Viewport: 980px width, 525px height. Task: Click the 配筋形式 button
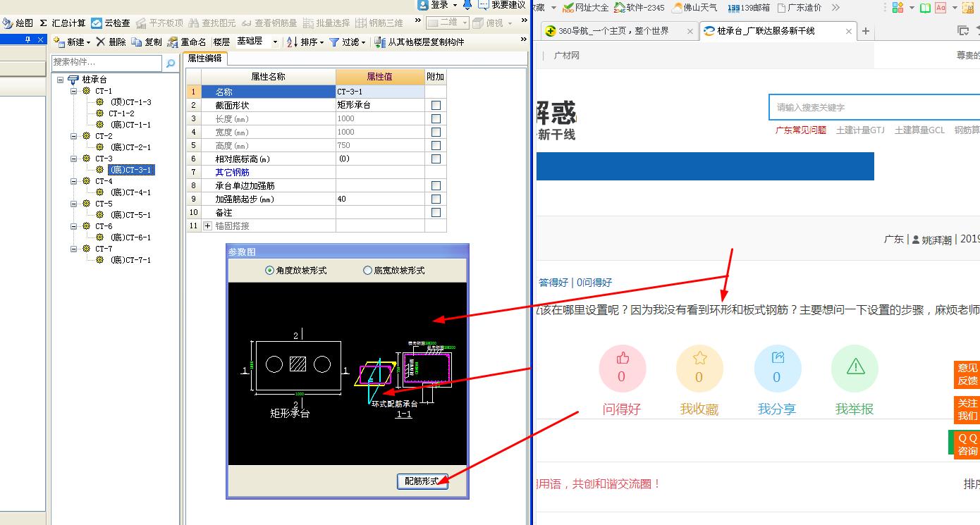422,481
